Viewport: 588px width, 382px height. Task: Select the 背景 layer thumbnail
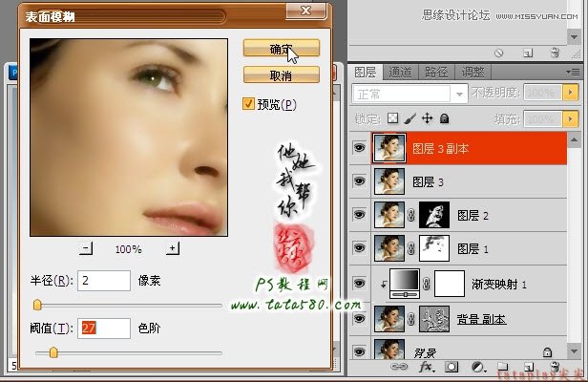coord(389,349)
